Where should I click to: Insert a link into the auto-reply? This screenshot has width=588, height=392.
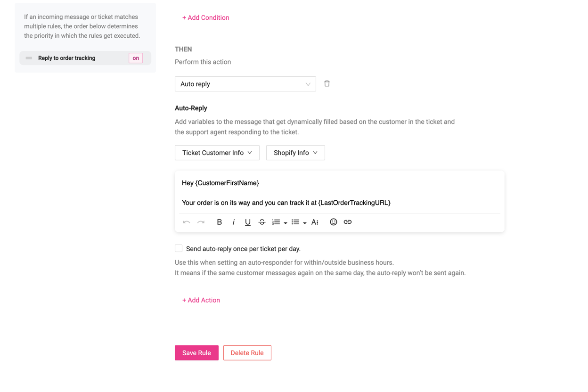348,222
